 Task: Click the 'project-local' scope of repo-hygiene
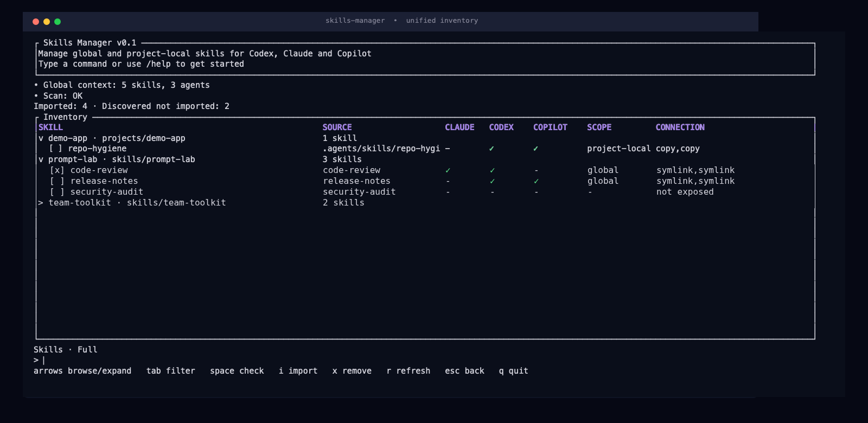point(618,149)
